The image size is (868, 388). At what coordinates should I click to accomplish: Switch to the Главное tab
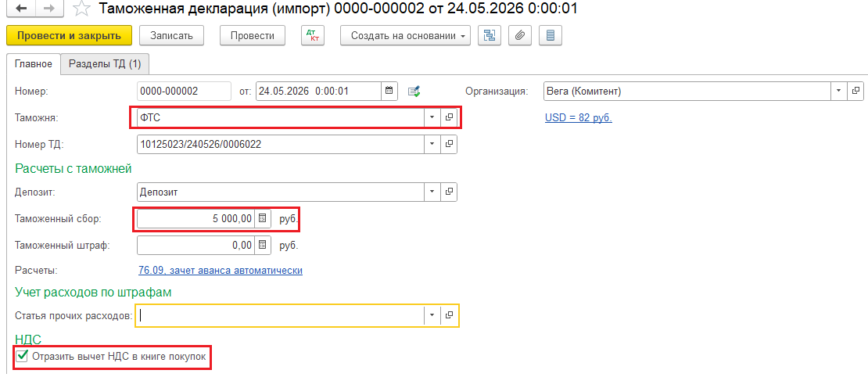tap(33, 63)
